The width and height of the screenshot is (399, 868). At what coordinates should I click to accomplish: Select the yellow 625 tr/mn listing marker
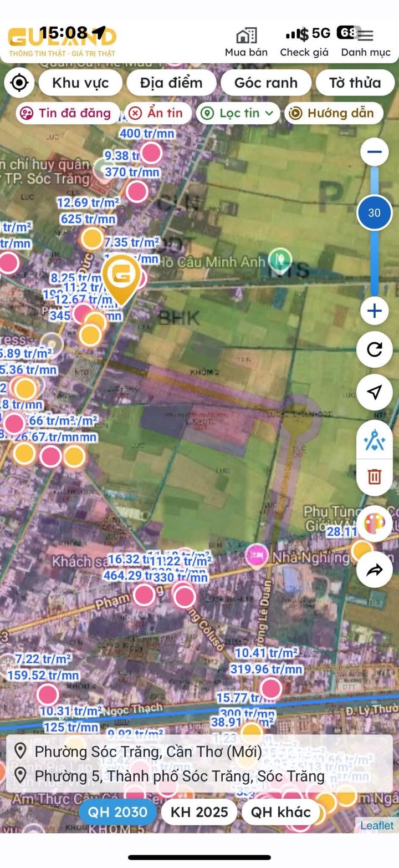coord(91,238)
